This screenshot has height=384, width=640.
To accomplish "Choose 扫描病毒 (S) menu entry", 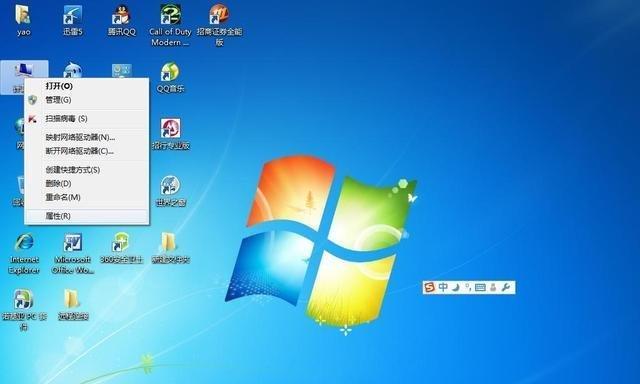I will 87,119.
